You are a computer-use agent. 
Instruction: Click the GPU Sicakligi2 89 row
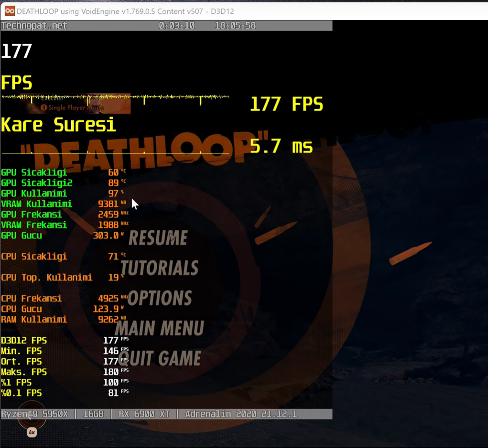coord(64,183)
